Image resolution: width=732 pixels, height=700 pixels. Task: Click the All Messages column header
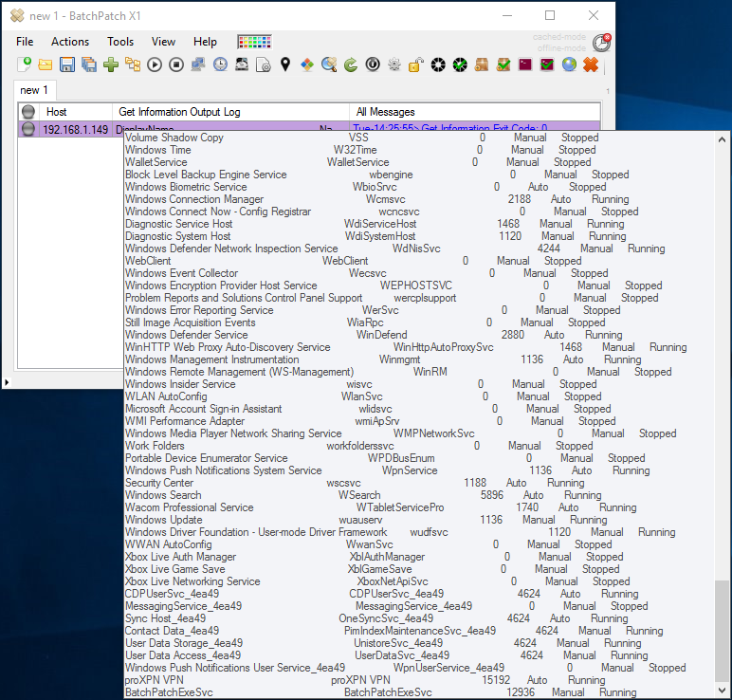[x=475, y=112]
